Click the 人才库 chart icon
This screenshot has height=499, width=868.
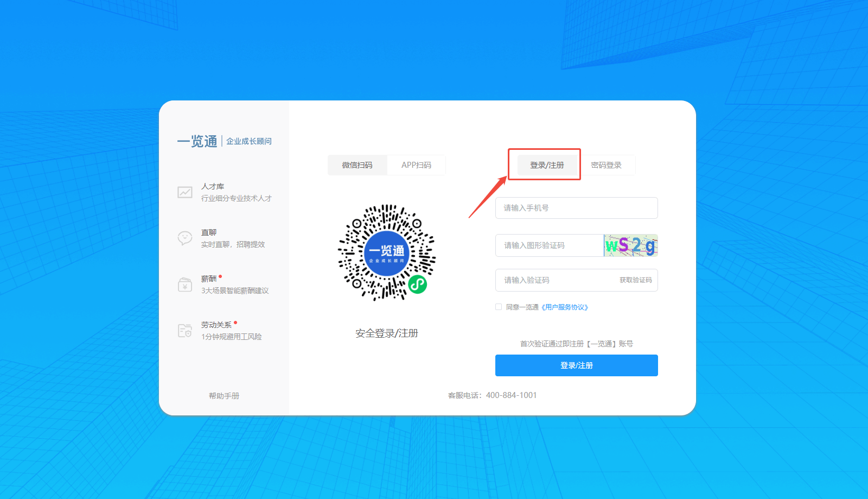[x=185, y=192]
